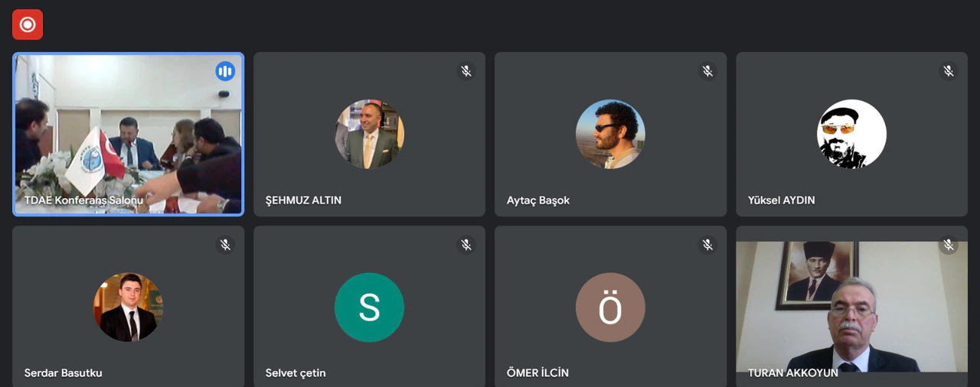Select the TDAE Konferans Salonu video tile

[128, 134]
